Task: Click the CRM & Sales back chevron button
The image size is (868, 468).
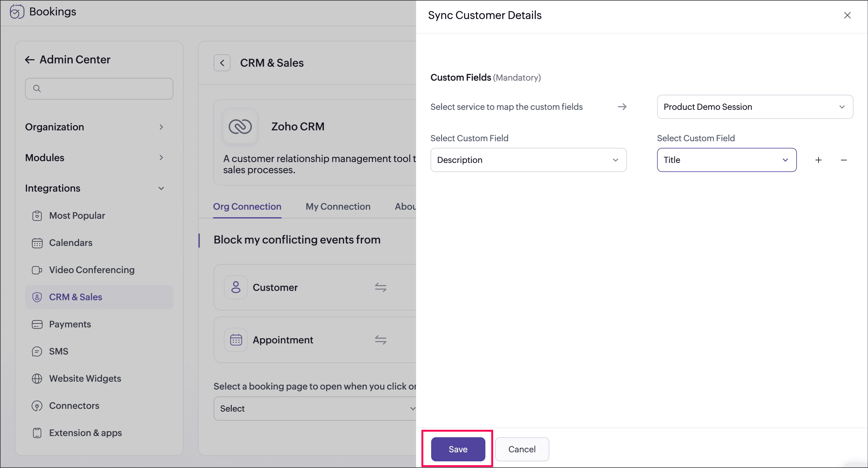Action: pos(222,63)
